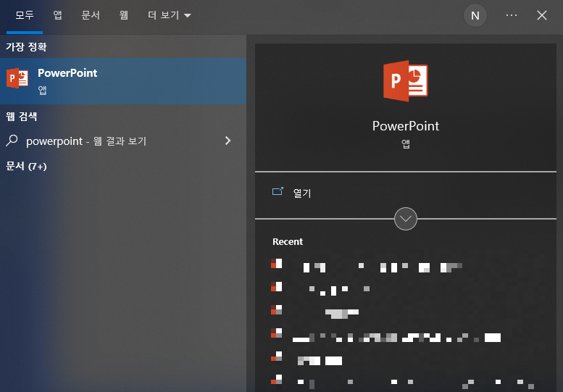Click the 가장 정확 section header
Image resolution: width=563 pixels, height=392 pixels.
pos(26,46)
